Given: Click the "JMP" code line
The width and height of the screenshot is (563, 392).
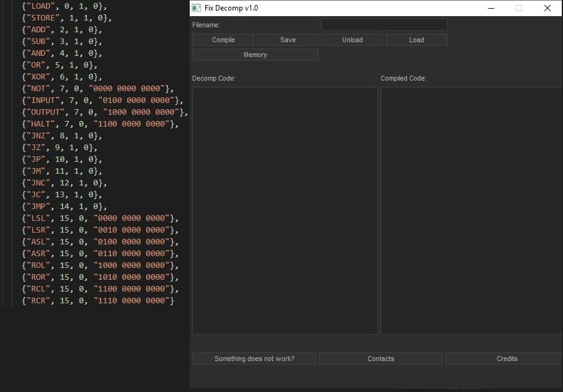Looking at the screenshot, I should [x=64, y=207].
